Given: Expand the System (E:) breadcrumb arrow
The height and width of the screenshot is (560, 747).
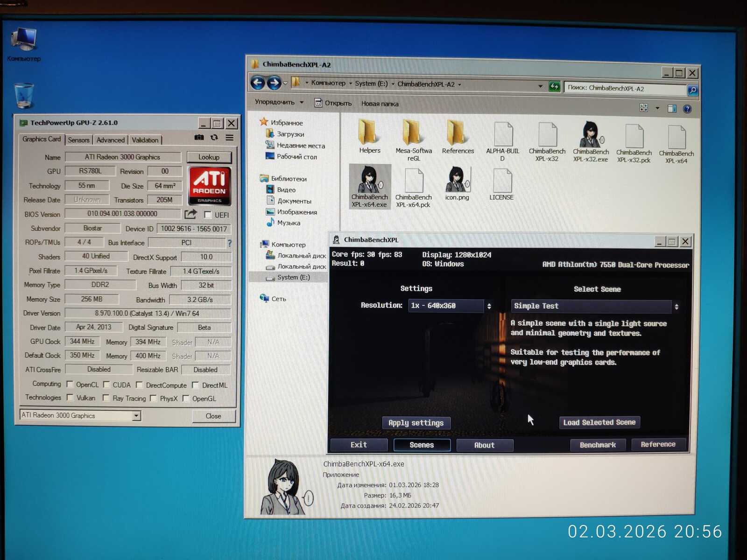Looking at the screenshot, I should pos(393,84).
